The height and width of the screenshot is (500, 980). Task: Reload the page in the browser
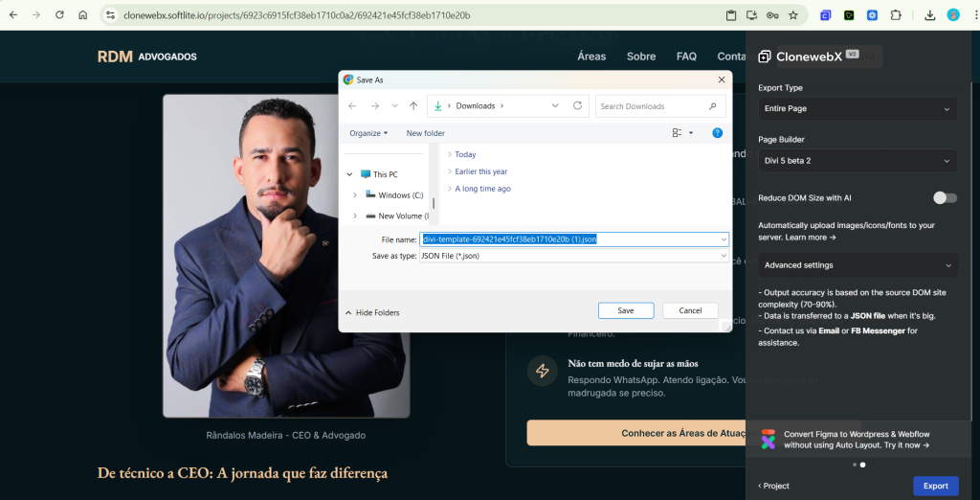coord(59,15)
